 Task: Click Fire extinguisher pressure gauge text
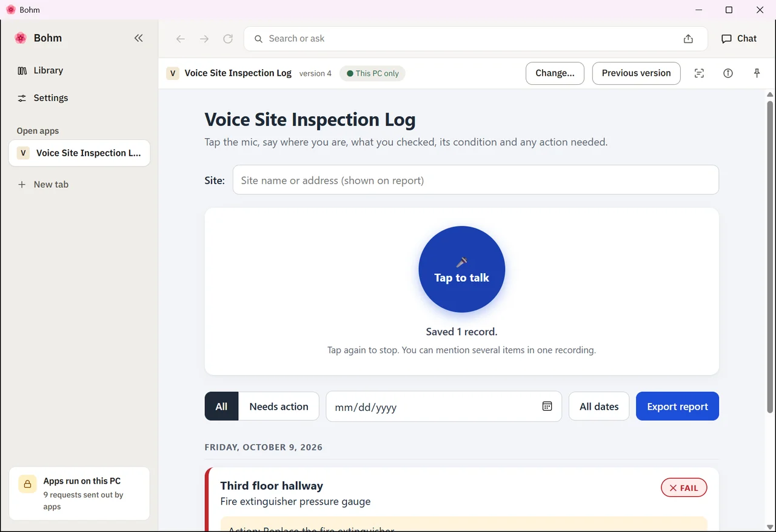295,502
